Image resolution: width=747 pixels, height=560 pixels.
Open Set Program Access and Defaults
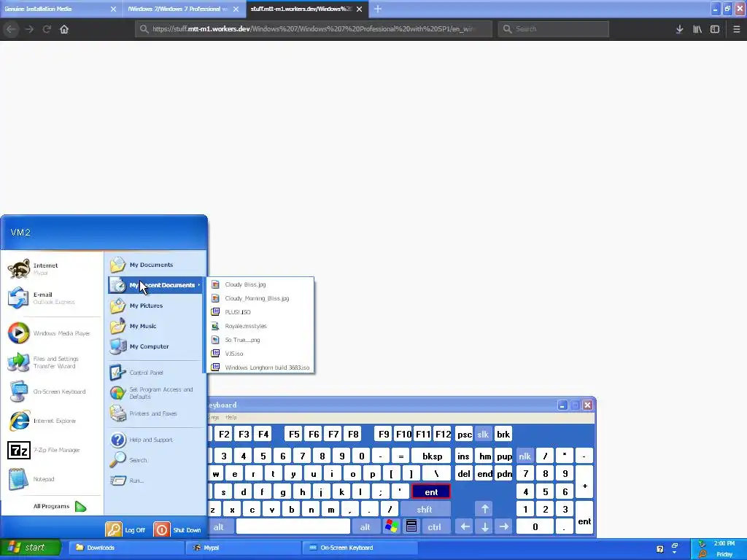pos(155,393)
